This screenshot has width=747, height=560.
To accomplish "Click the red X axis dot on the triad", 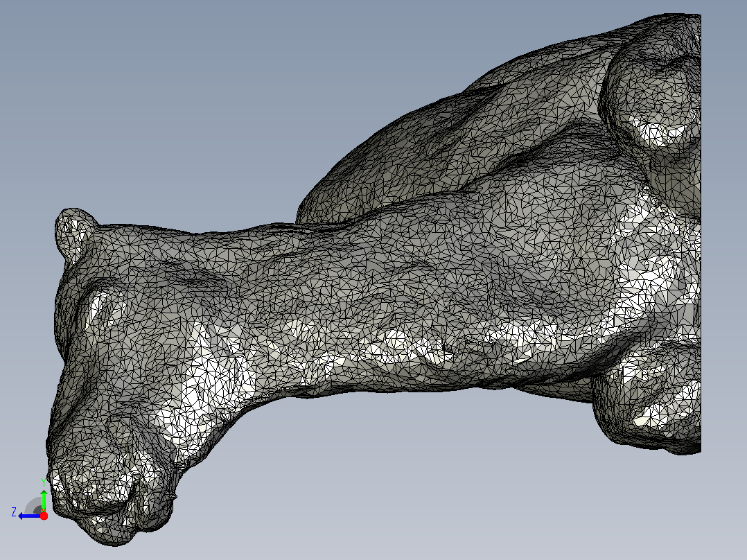I will pos(44,516).
